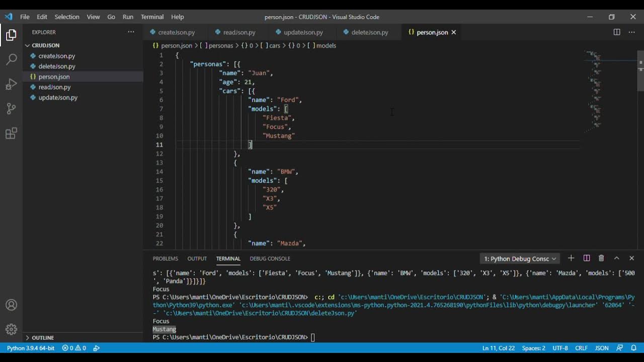Open the Source Control view
The width and height of the screenshot is (644, 362).
[11, 109]
